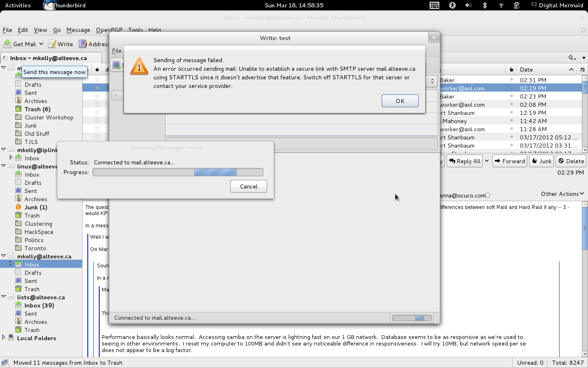Open the Wi-Fi network indicator
The image size is (588, 368).
tap(501, 5)
